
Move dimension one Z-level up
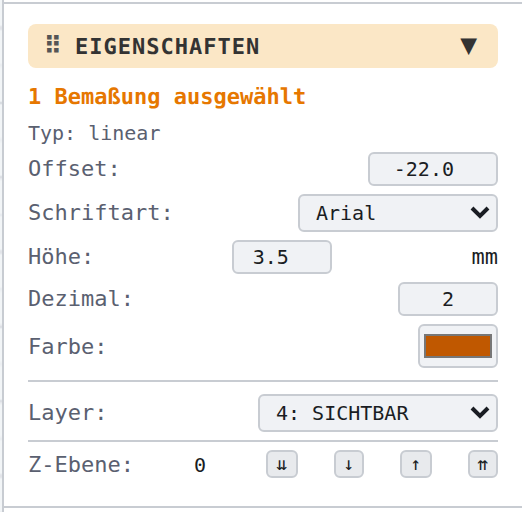pos(416,464)
